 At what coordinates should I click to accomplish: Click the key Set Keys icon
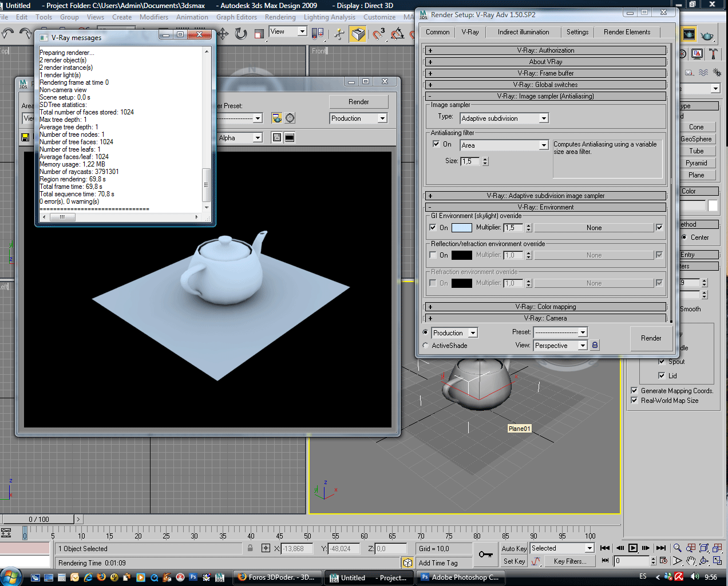[486, 554]
